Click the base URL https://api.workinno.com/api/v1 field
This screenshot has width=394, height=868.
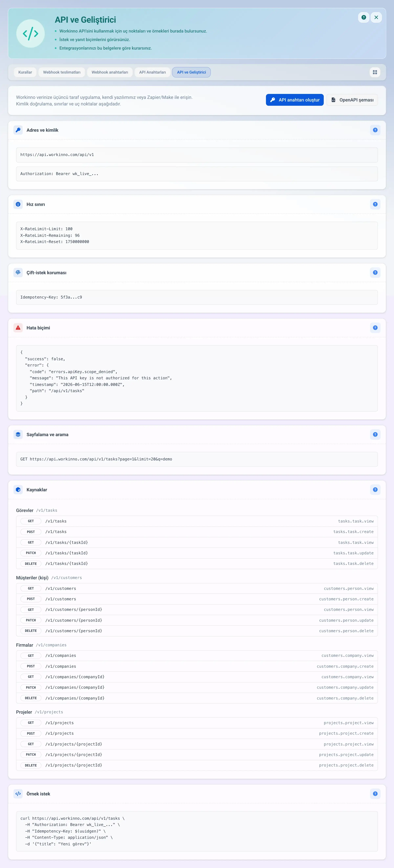[x=197, y=155]
